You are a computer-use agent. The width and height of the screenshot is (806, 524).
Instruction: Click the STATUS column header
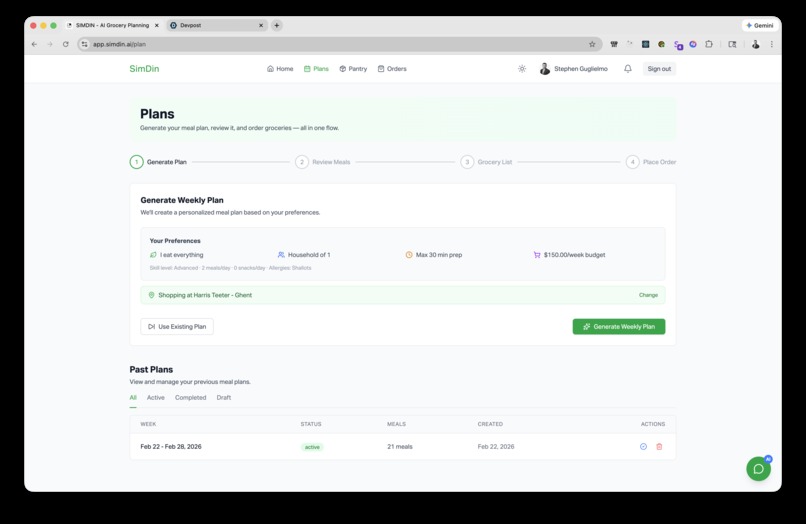tap(311, 424)
